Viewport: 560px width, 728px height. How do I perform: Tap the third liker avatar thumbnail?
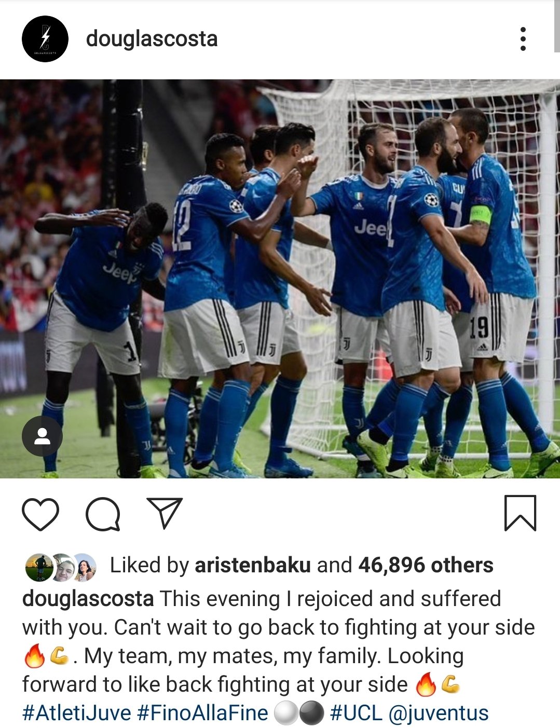pyautogui.click(x=84, y=567)
